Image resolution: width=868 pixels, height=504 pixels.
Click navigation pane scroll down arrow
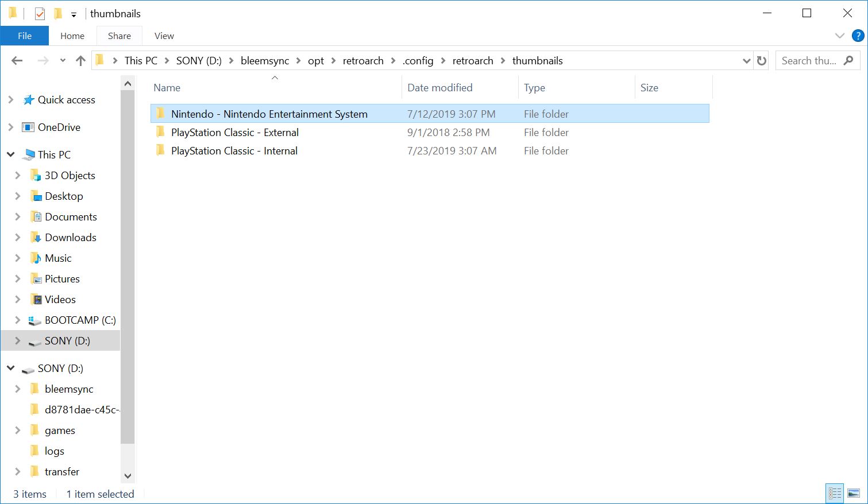[x=128, y=476]
